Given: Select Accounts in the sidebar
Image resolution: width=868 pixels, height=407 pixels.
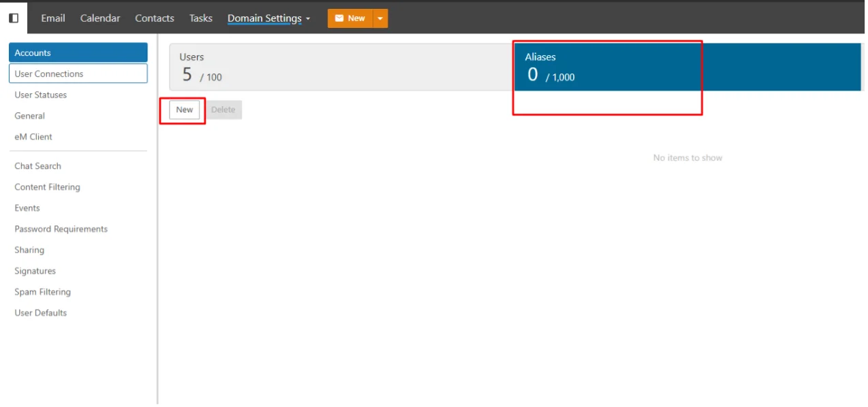Looking at the screenshot, I should click(x=78, y=52).
